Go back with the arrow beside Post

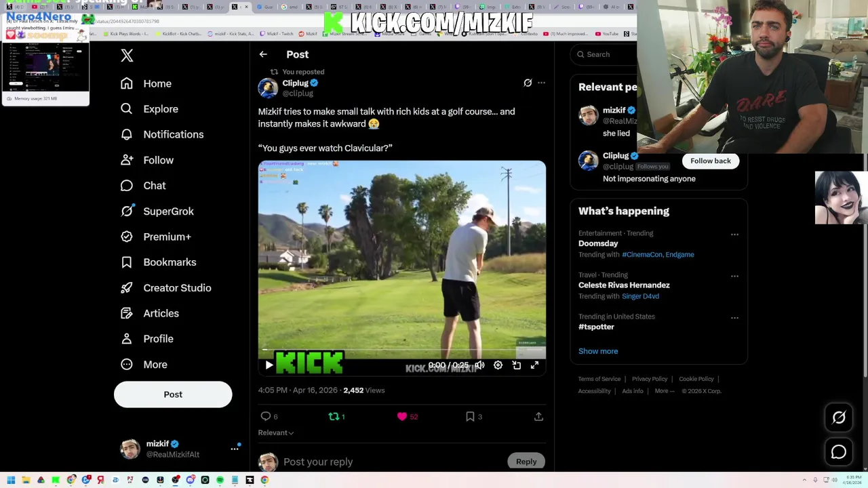pos(263,54)
